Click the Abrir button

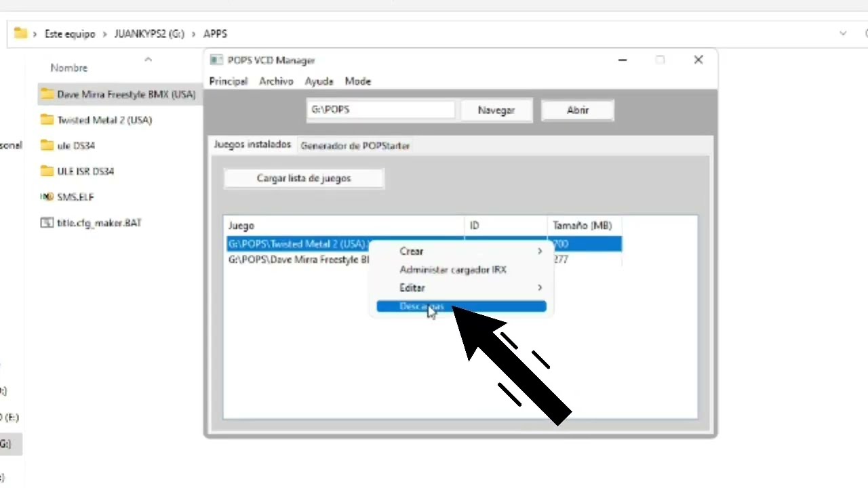tap(578, 110)
